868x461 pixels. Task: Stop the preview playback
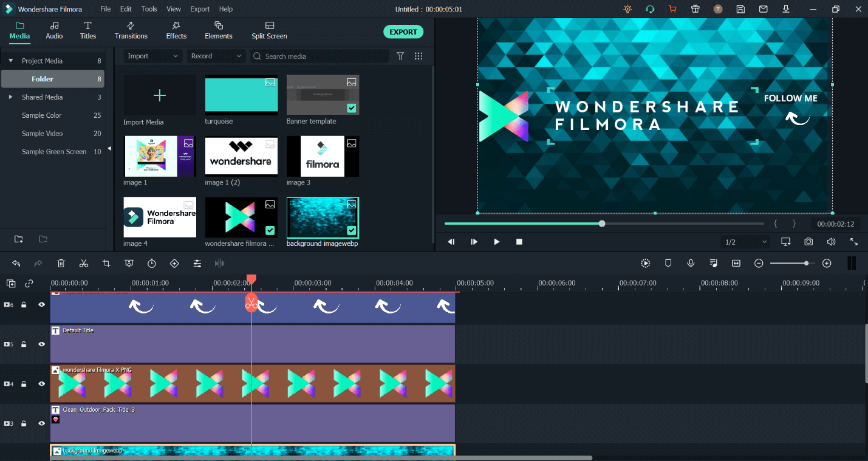[519, 242]
